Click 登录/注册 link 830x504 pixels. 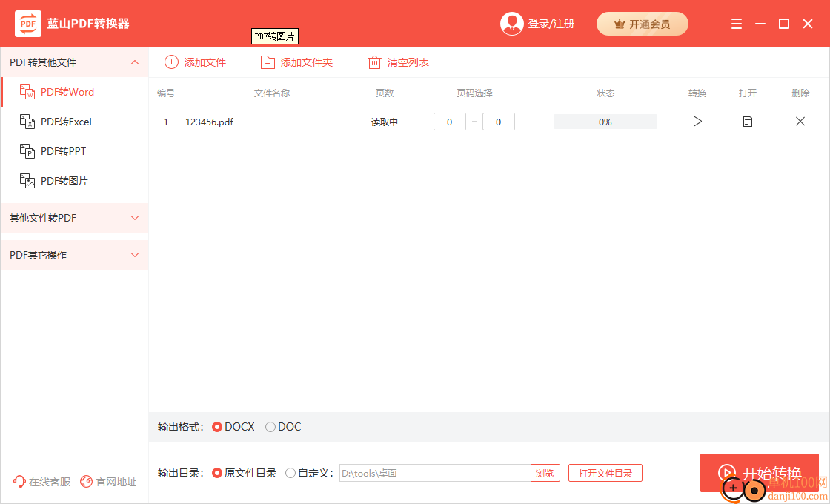(x=551, y=24)
